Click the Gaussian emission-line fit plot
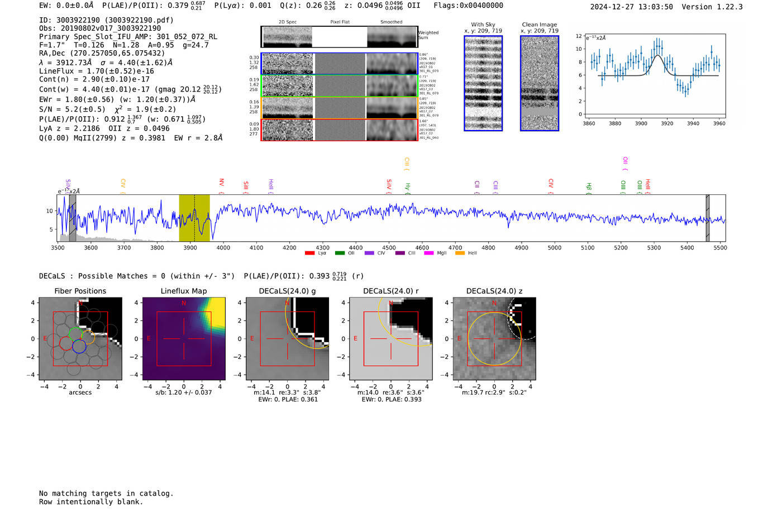 tap(655, 76)
